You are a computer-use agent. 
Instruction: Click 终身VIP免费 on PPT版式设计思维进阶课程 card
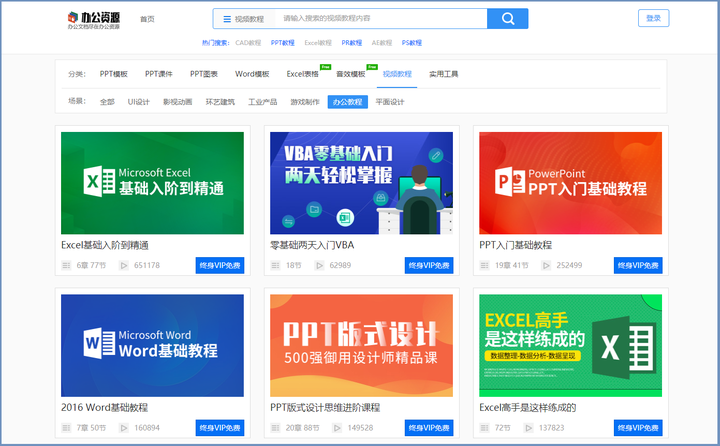[x=429, y=428]
